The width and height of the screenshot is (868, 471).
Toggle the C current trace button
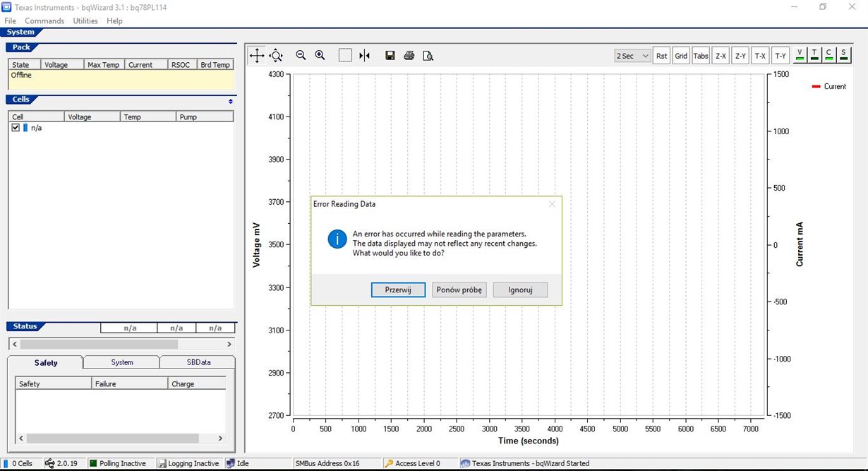coord(828,55)
